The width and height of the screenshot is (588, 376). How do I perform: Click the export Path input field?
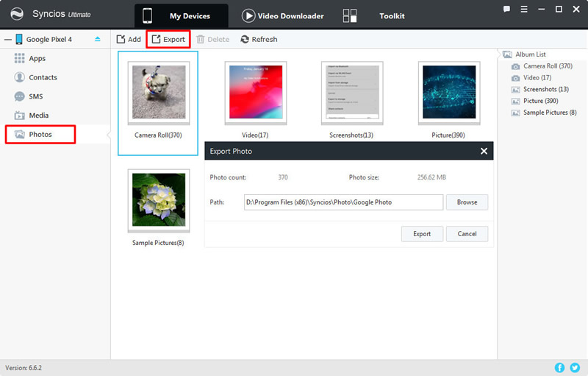tap(343, 202)
